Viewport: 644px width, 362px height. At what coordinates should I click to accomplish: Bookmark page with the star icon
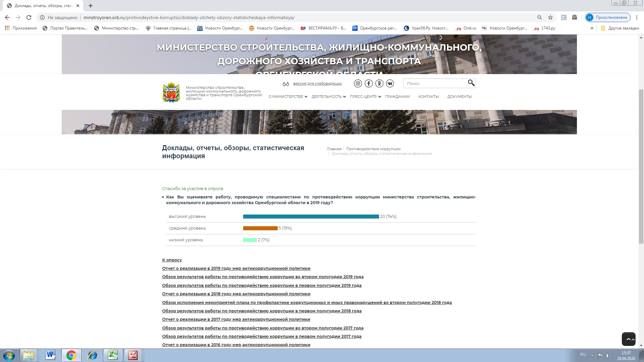(550, 17)
